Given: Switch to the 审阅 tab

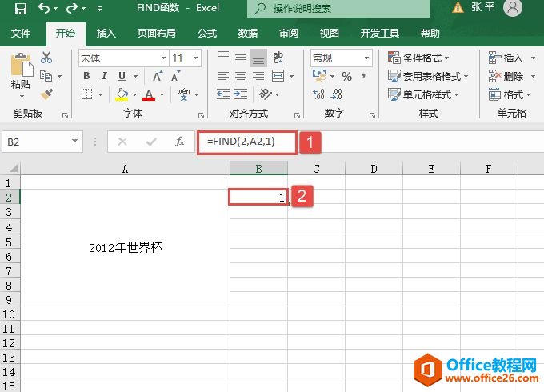Looking at the screenshot, I should click(289, 34).
